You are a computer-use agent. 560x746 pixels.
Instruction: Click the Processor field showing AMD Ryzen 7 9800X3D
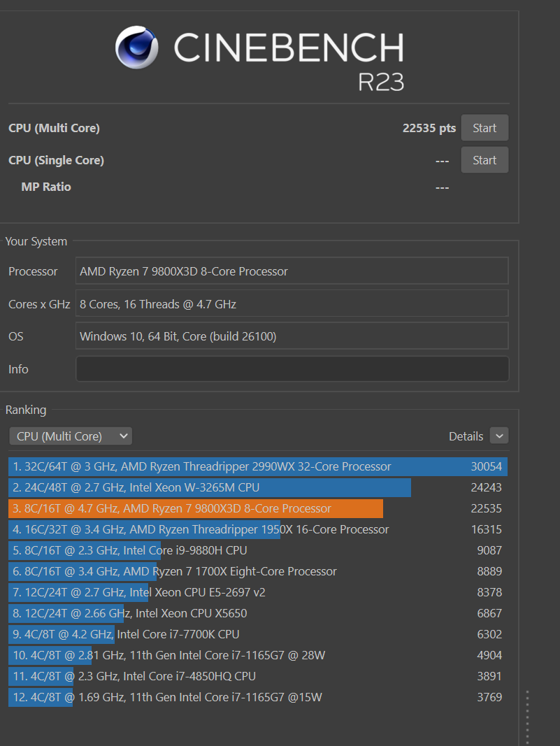coord(292,271)
